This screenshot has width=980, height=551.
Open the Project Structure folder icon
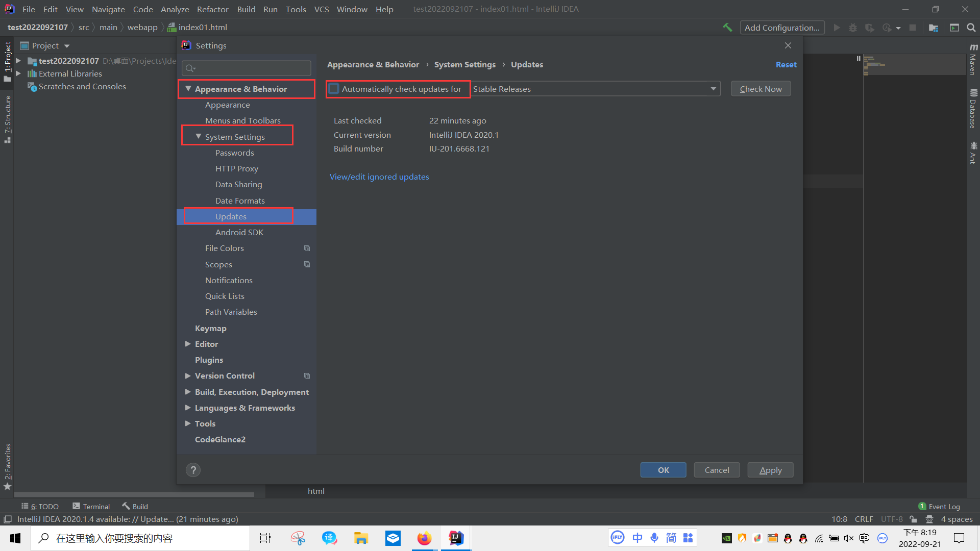click(934, 28)
